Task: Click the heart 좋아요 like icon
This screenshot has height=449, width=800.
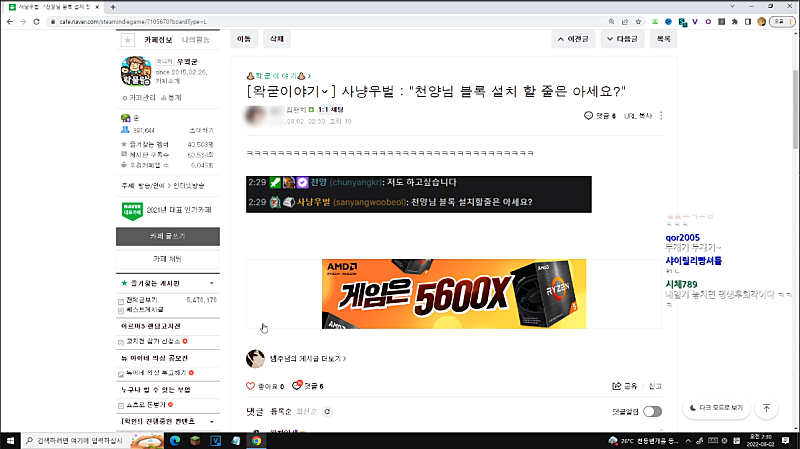Action: (x=251, y=386)
